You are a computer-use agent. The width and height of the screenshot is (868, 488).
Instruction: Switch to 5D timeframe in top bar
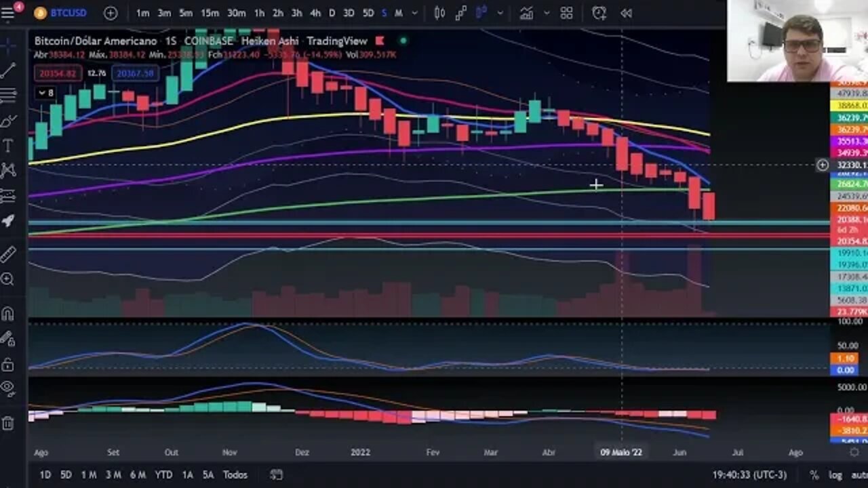point(368,13)
